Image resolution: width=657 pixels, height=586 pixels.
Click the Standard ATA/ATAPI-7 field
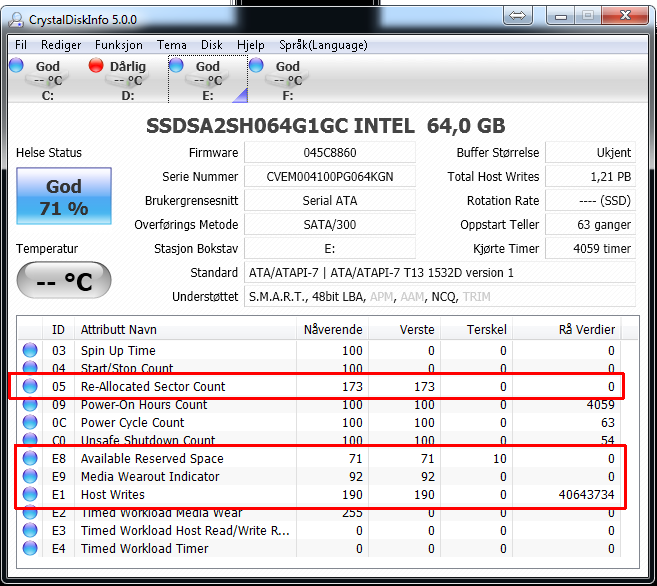tap(440, 273)
